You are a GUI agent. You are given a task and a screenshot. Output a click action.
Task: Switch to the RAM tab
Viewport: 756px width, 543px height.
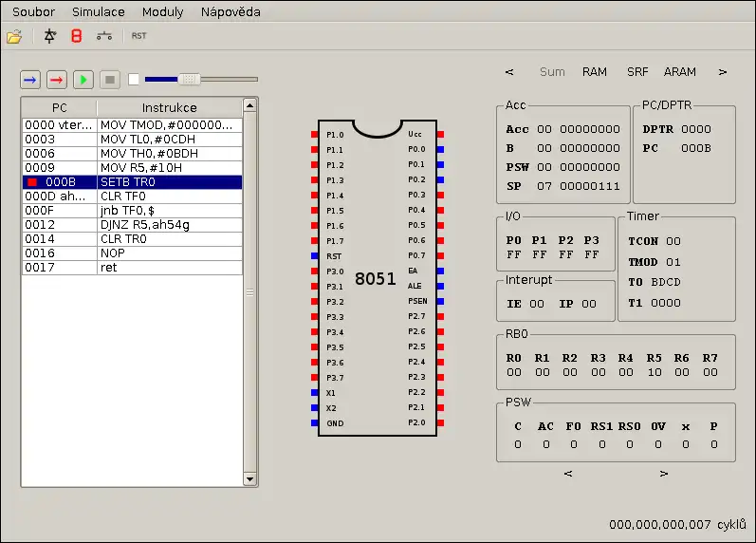[x=595, y=72]
